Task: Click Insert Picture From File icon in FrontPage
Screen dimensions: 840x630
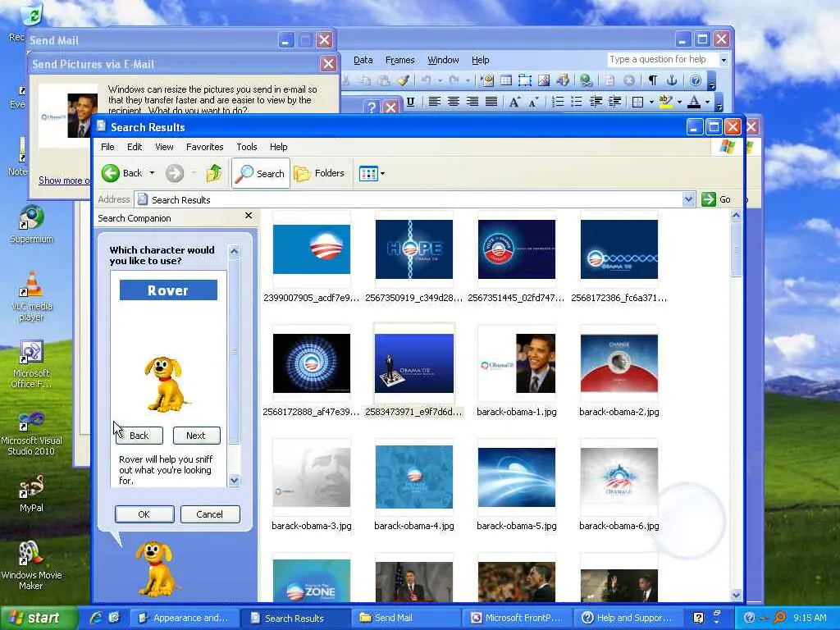Action: tap(544, 80)
